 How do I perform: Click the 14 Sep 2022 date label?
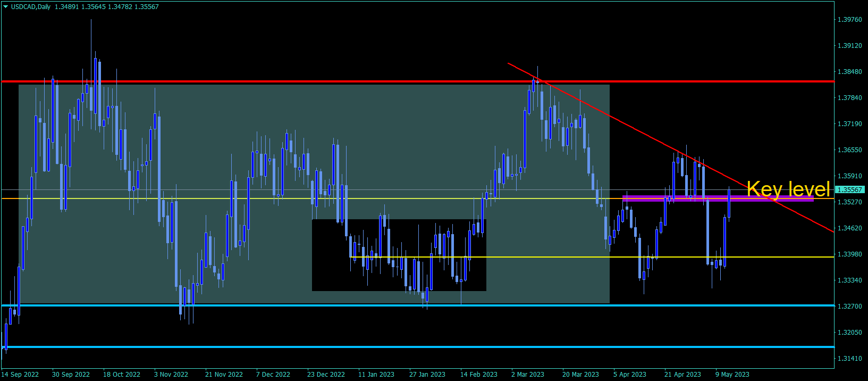(20, 375)
